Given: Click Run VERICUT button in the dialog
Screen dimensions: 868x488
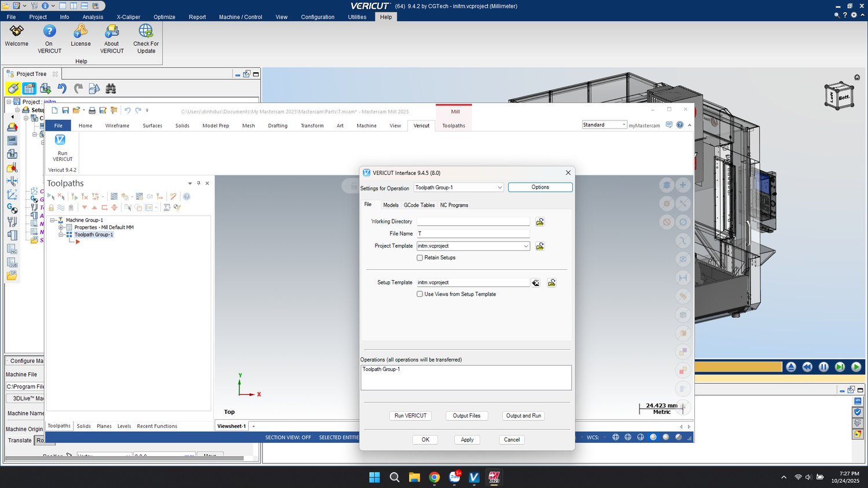Looking at the screenshot, I should tap(411, 416).
